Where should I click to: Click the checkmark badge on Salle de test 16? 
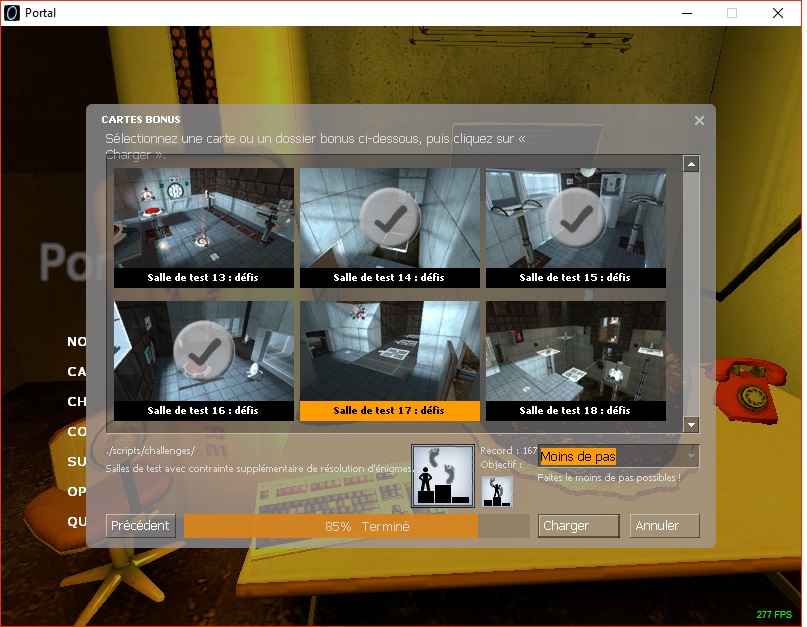[x=203, y=351]
